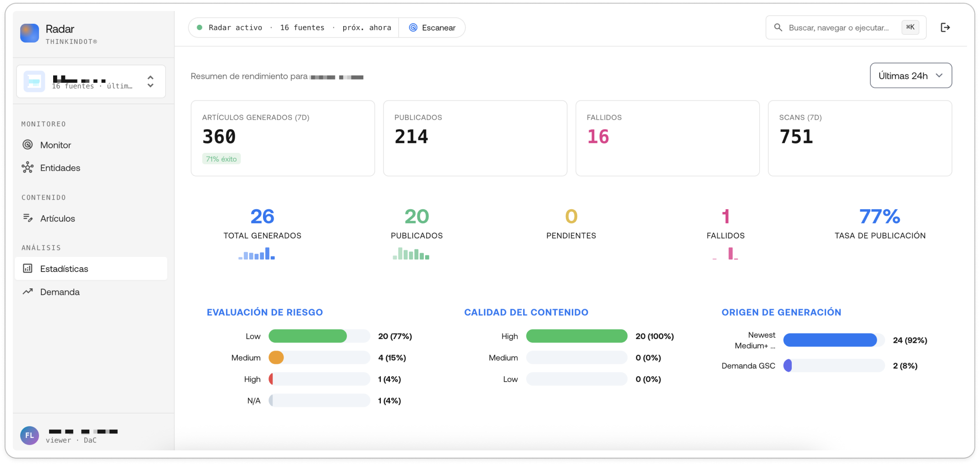The width and height of the screenshot is (980, 465).
Task: Focus the Buscar, navegar o ejecutar field
Action: (846, 27)
